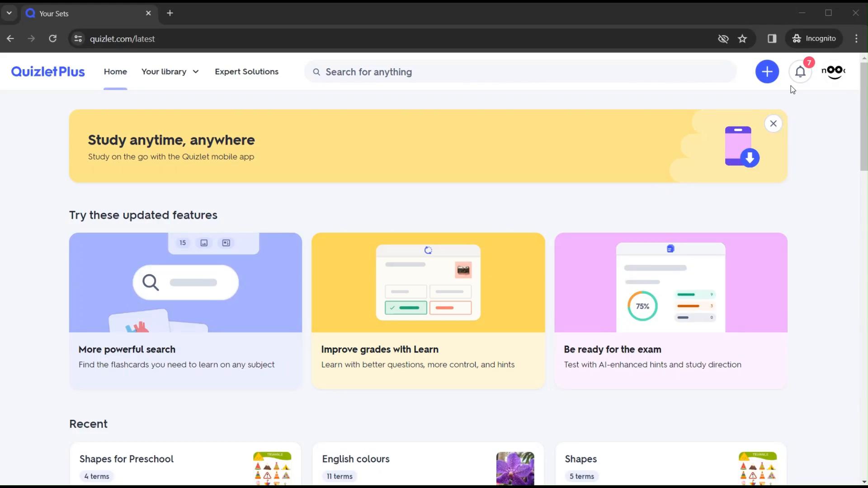Click the Improve grades with Learn card

tap(428, 310)
